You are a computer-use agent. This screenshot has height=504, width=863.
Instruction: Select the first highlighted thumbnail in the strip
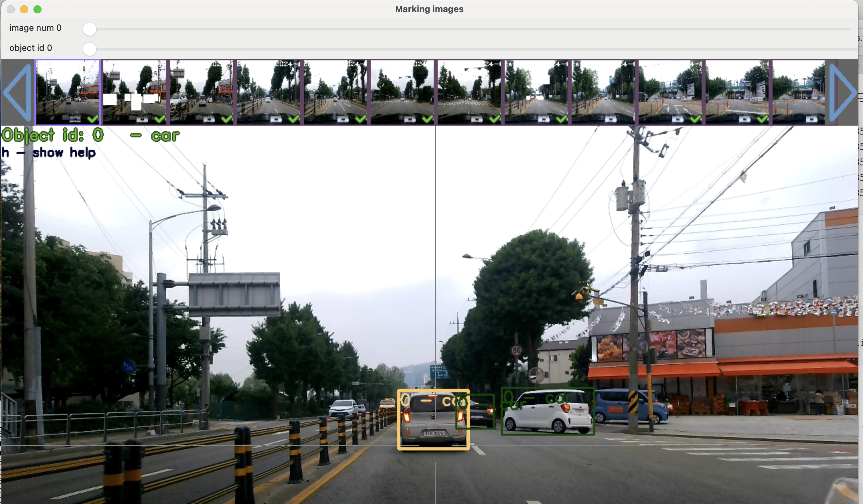[x=68, y=92]
